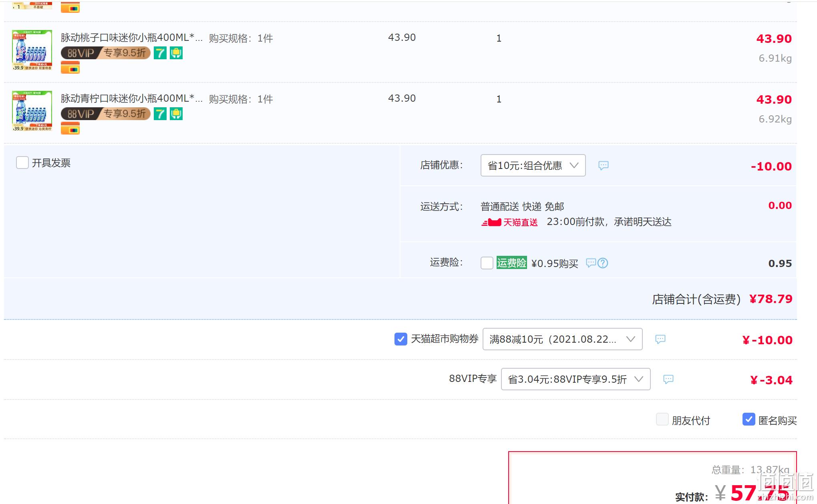817x504 pixels.
Task: Click the 普通配送 快递 免邮 text
Action: (522, 207)
